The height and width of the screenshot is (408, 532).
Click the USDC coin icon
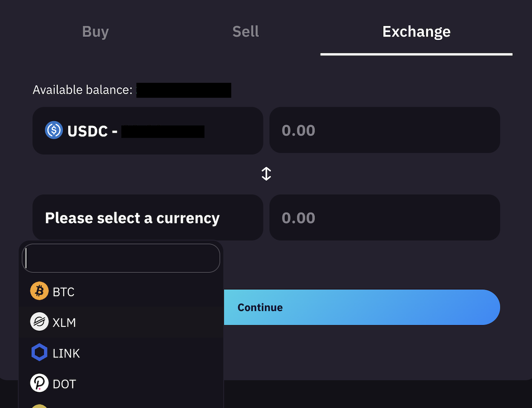coord(54,130)
